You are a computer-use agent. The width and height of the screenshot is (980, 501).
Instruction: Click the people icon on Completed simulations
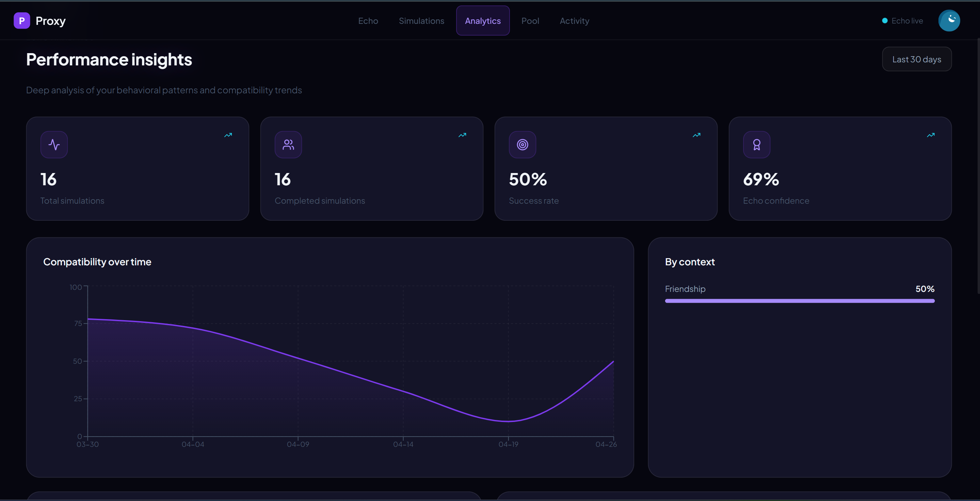(288, 145)
